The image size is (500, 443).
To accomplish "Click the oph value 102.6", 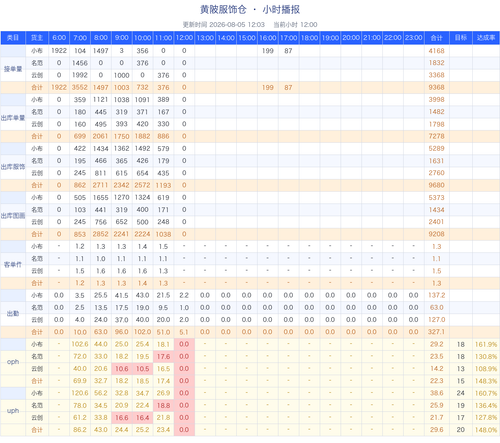I will click(x=80, y=344).
